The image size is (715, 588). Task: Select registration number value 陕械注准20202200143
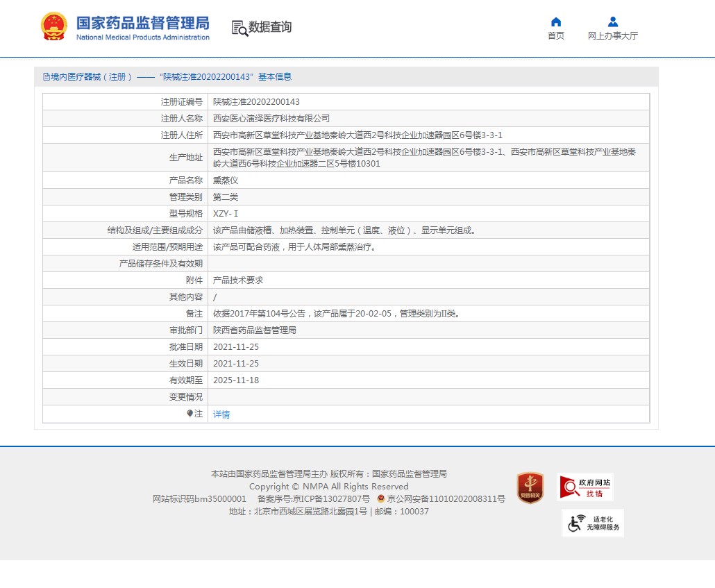point(256,102)
